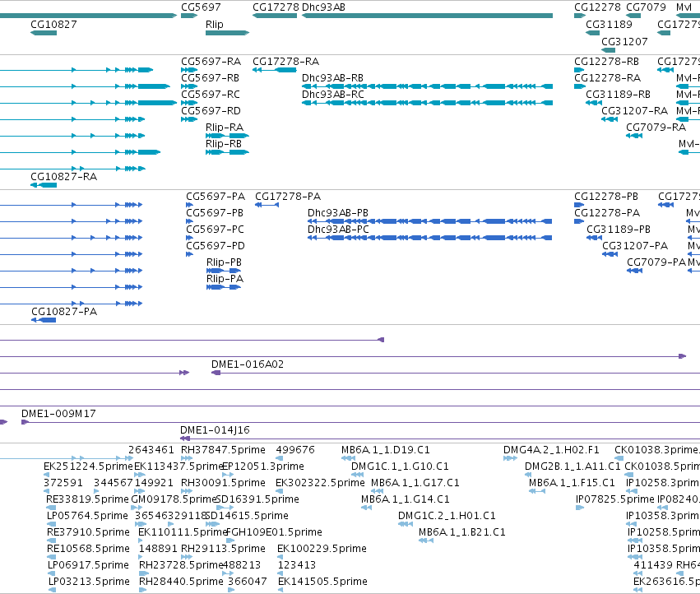Click the CG10827 gene feature
The image size is (700, 594).
coord(44,33)
